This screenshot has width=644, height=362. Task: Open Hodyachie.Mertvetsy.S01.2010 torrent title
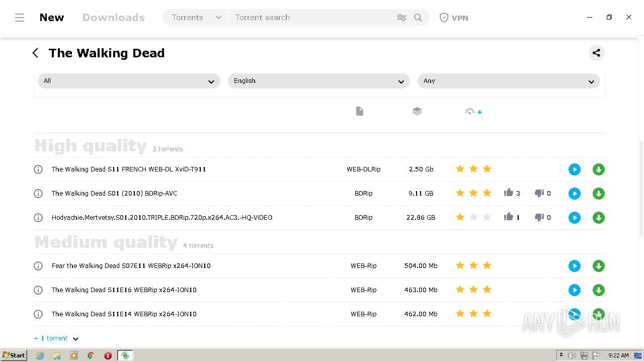(162, 218)
